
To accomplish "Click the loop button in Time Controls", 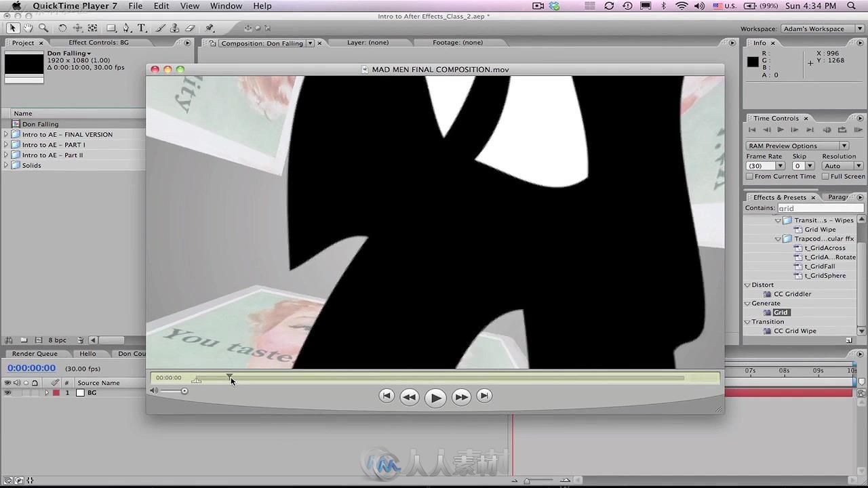I will (842, 129).
